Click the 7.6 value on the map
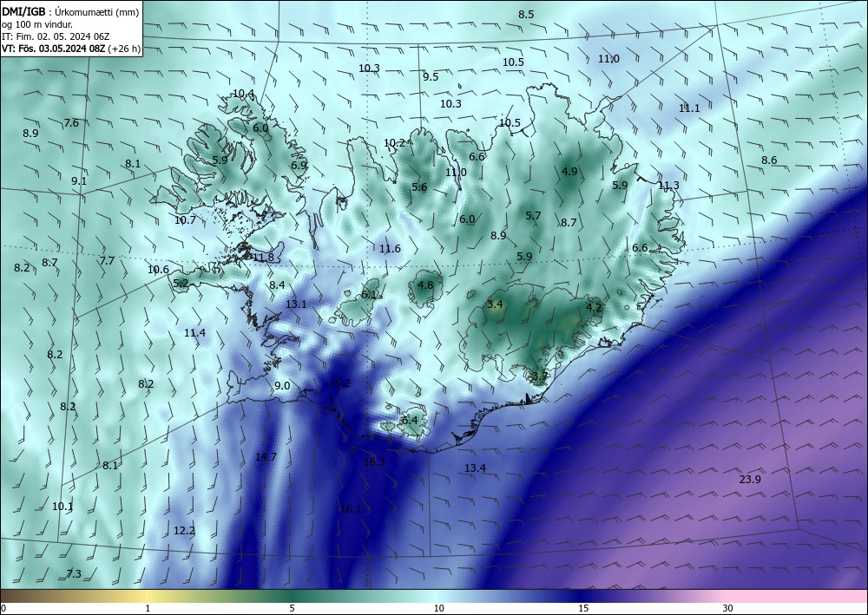The image size is (868, 615). pos(71,123)
